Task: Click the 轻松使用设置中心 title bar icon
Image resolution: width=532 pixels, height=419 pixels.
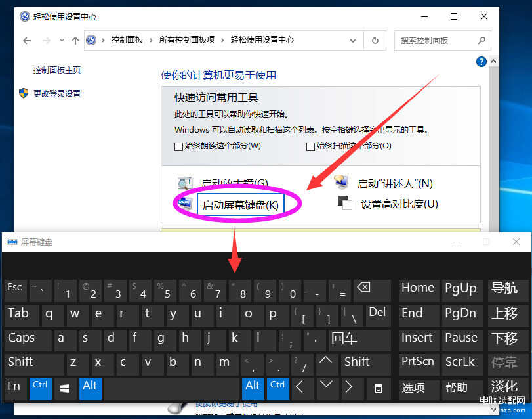Action: coord(25,16)
